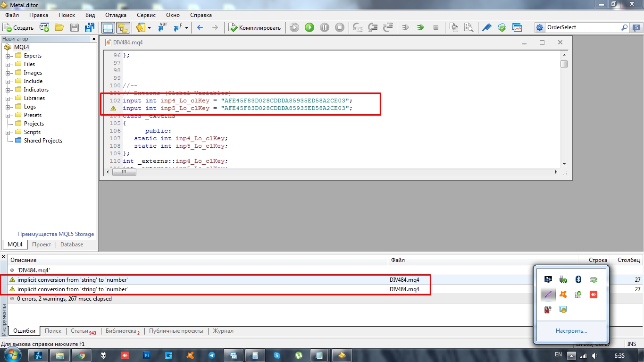Click into the OrderSelect search field
The image size is (644, 362).
pos(582,27)
